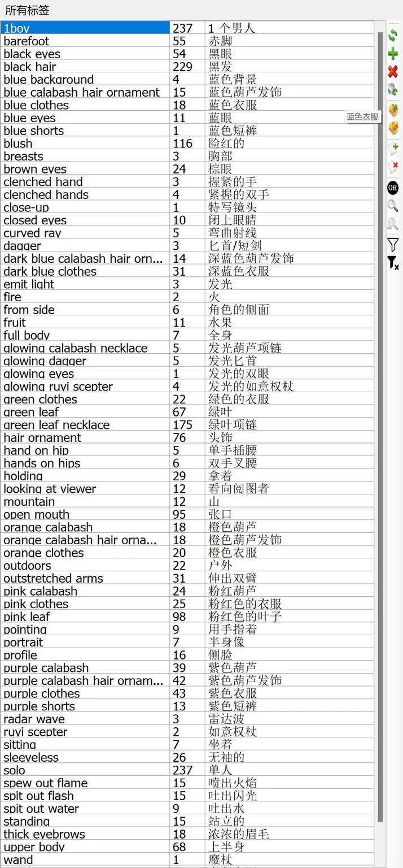403x868 pixels.
Task: Click the orange tray icon with orange arrow
Action: 393,128
